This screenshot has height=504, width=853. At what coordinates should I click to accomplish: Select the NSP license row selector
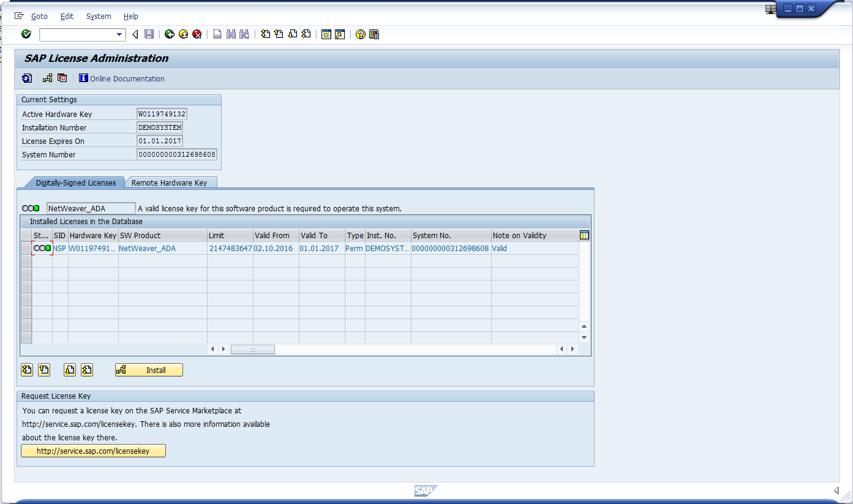coord(26,248)
